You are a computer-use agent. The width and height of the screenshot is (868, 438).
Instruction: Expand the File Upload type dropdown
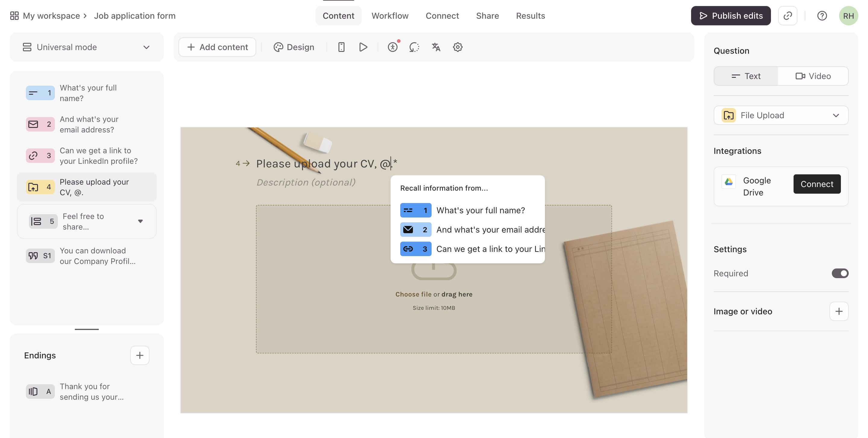coord(781,115)
